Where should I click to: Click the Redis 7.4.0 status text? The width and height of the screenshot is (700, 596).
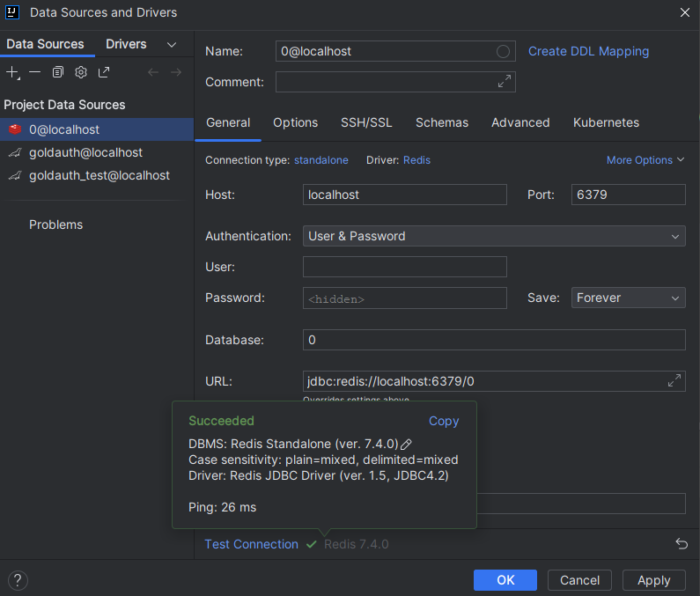[x=357, y=544]
